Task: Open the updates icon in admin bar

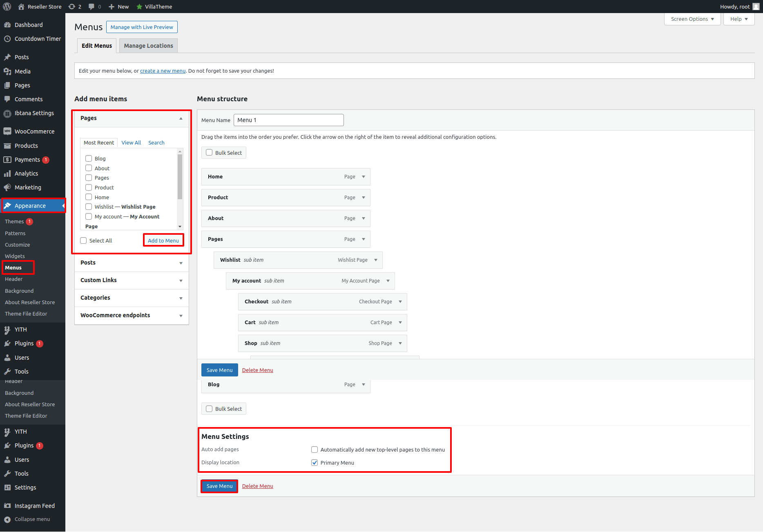Action: click(72, 7)
